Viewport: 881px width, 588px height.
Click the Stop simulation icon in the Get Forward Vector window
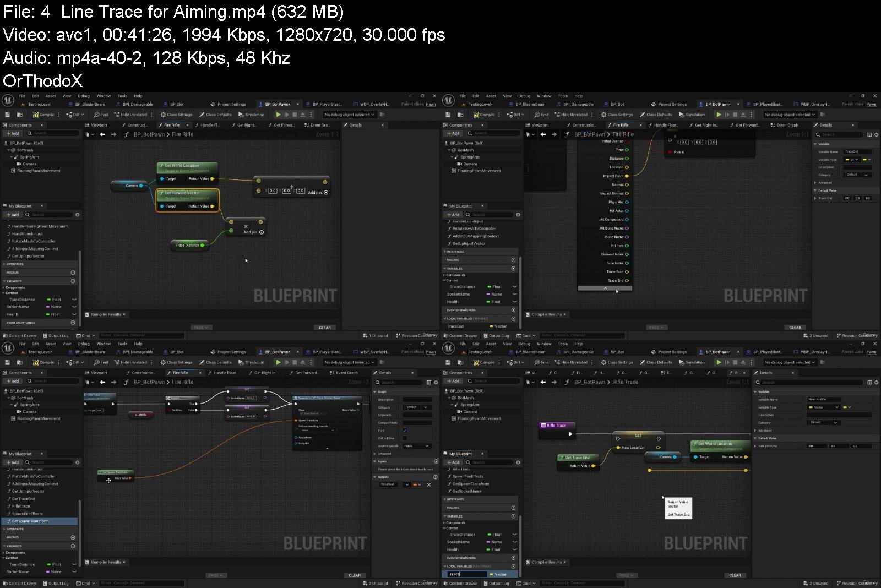[295, 115]
